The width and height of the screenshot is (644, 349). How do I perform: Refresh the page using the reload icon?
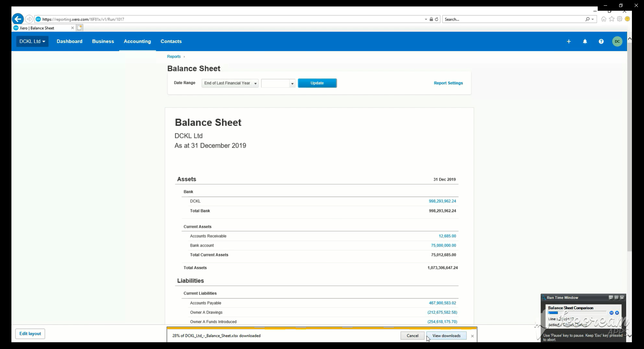pos(436,19)
